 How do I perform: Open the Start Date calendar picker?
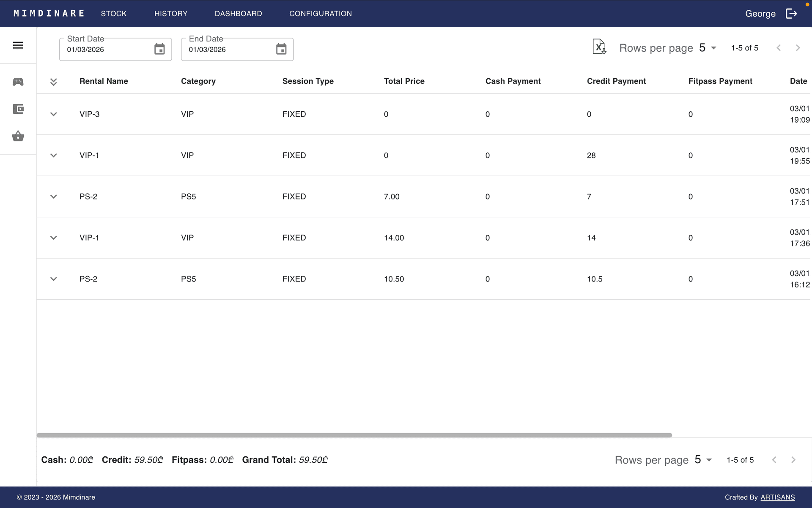click(159, 49)
